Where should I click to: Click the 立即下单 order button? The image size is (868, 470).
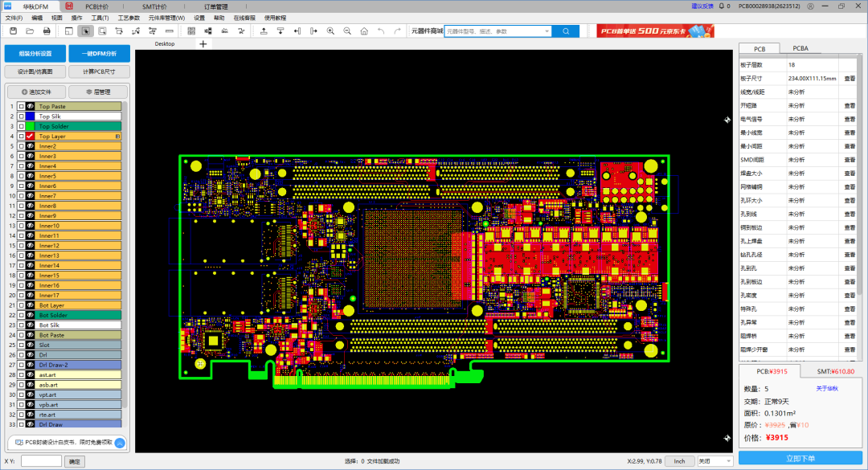pos(800,458)
